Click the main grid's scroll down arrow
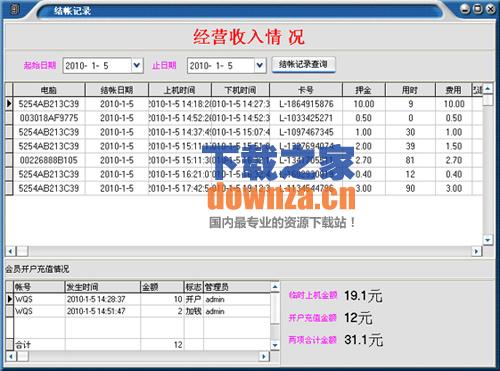 point(488,240)
